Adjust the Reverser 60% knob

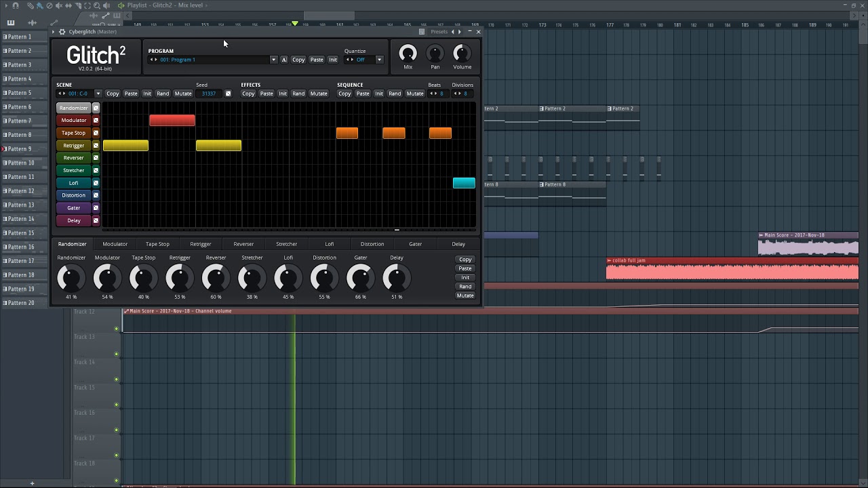(216, 277)
